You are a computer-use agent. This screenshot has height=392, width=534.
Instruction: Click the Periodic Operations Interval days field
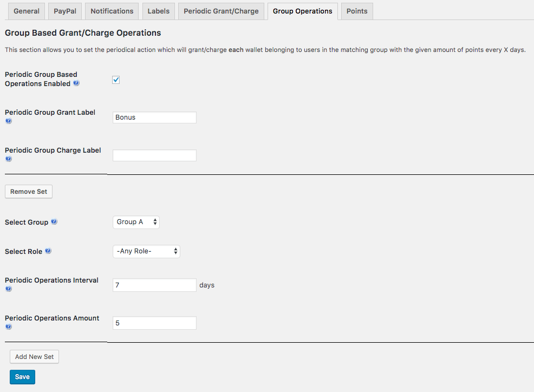(x=154, y=285)
